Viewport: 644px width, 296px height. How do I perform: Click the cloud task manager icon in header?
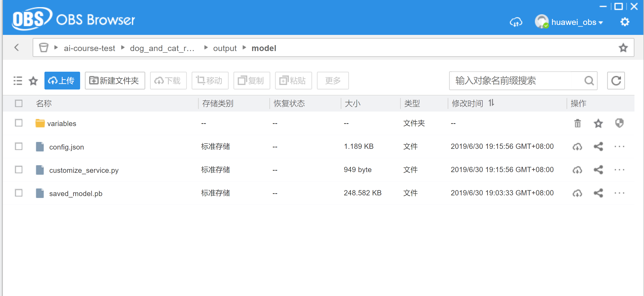(x=516, y=22)
